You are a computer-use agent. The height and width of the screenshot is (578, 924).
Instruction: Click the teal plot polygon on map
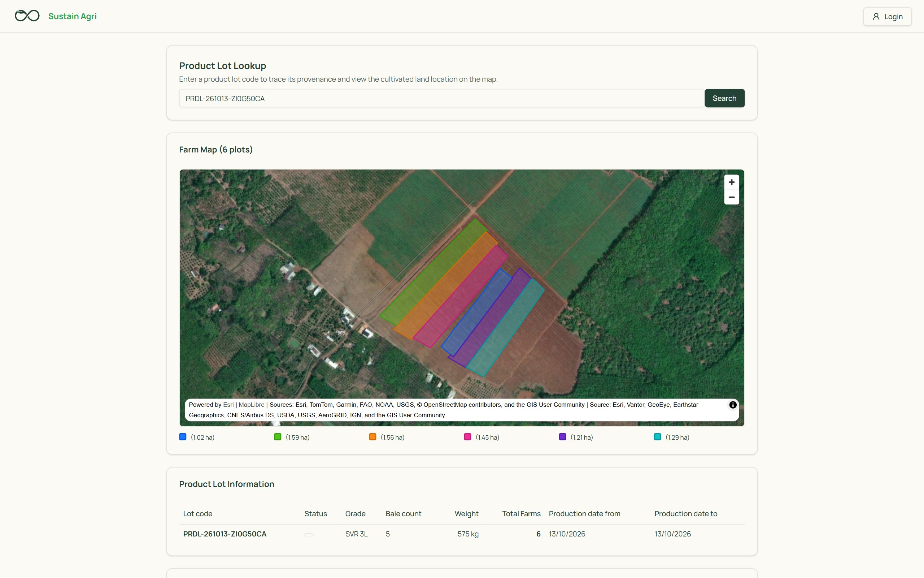[x=506, y=327]
